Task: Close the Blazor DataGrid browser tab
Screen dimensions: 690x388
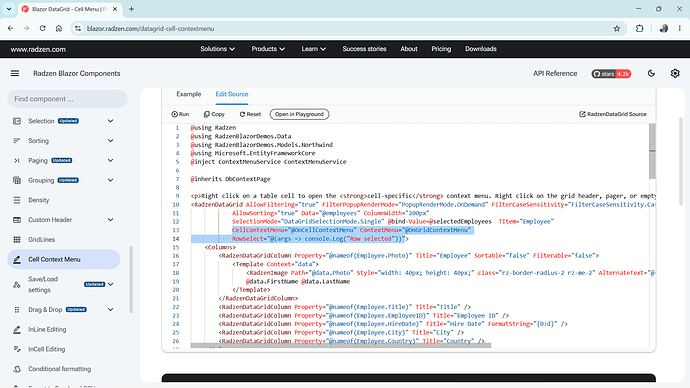Action: coord(115,9)
